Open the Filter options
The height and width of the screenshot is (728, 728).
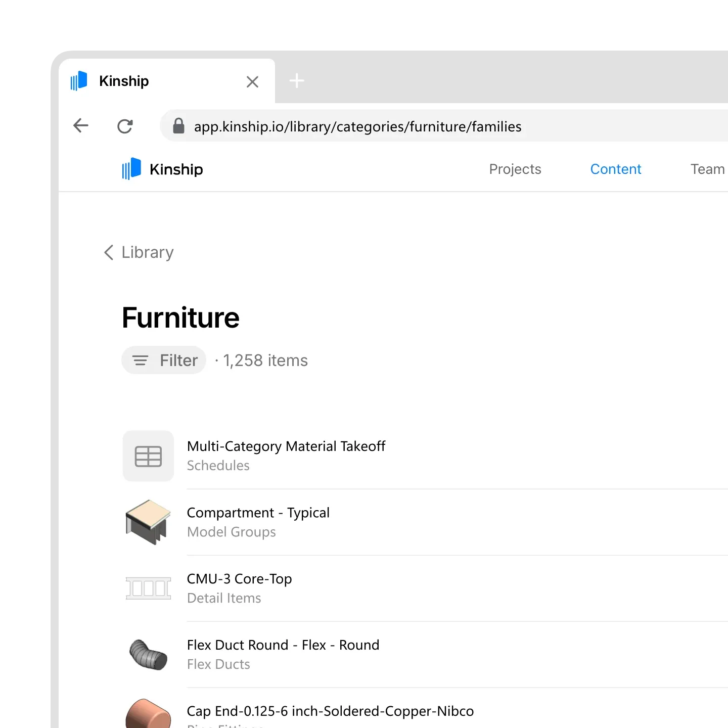click(x=164, y=360)
